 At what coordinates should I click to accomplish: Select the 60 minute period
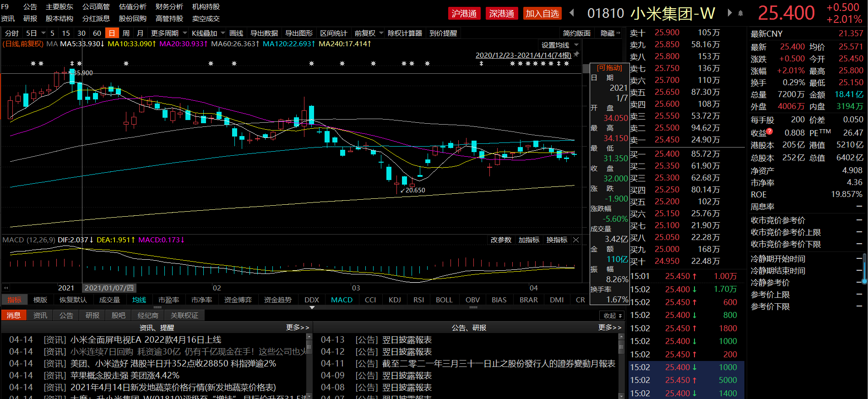coord(97,33)
